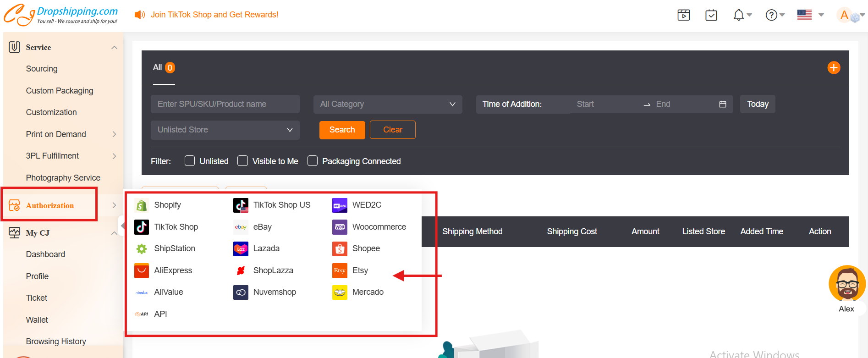The width and height of the screenshot is (868, 358).
Task: Expand the 3PL Fulfillment submenu
Action: click(114, 156)
